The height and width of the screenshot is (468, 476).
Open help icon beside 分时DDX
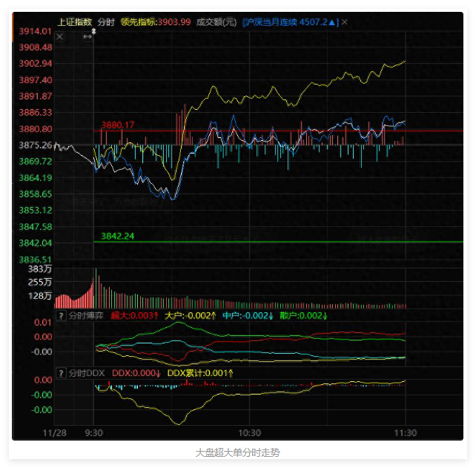click(61, 372)
